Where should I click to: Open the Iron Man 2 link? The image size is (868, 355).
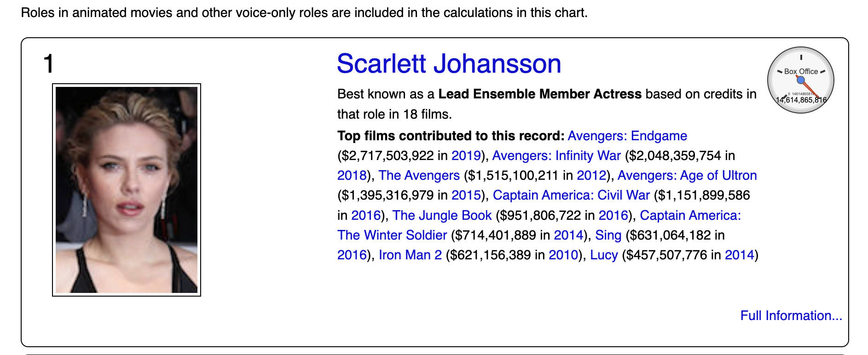point(410,255)
